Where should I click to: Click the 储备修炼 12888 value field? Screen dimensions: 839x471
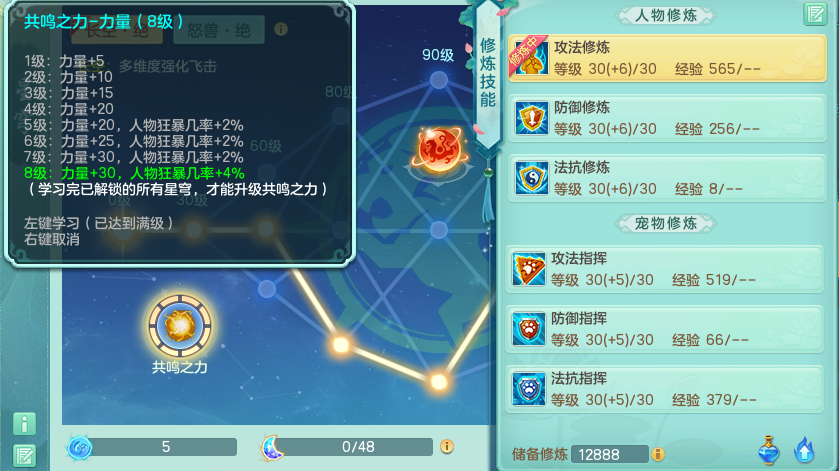coord(609,454)
